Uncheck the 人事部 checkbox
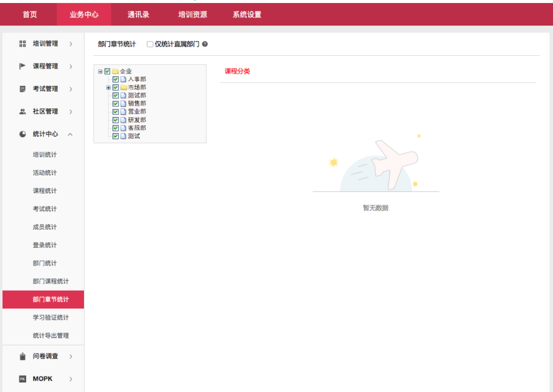Viewport: 553px width, 392px height. 116,79
